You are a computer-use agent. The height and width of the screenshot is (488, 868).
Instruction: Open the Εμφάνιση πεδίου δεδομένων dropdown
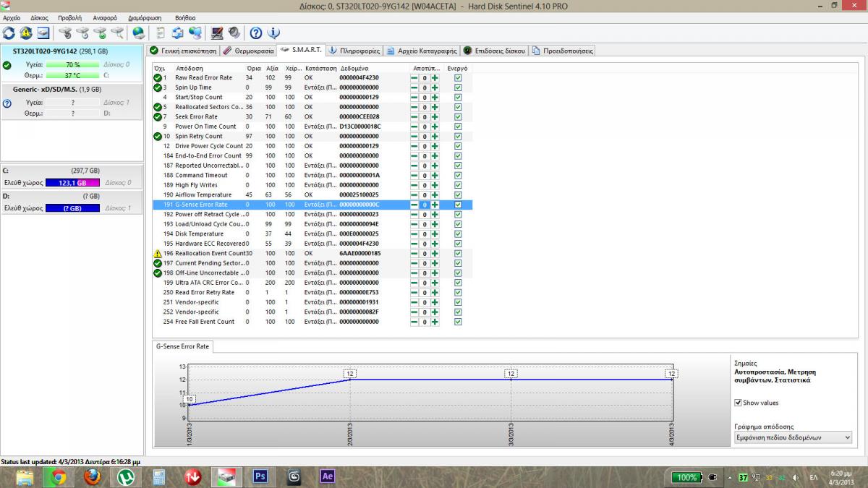click(x=793, y=437)
